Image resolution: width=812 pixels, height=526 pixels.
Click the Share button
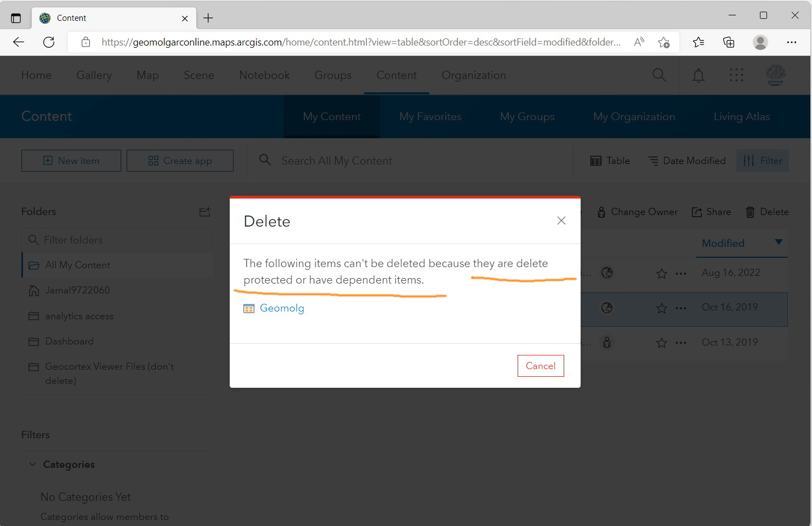711,212
